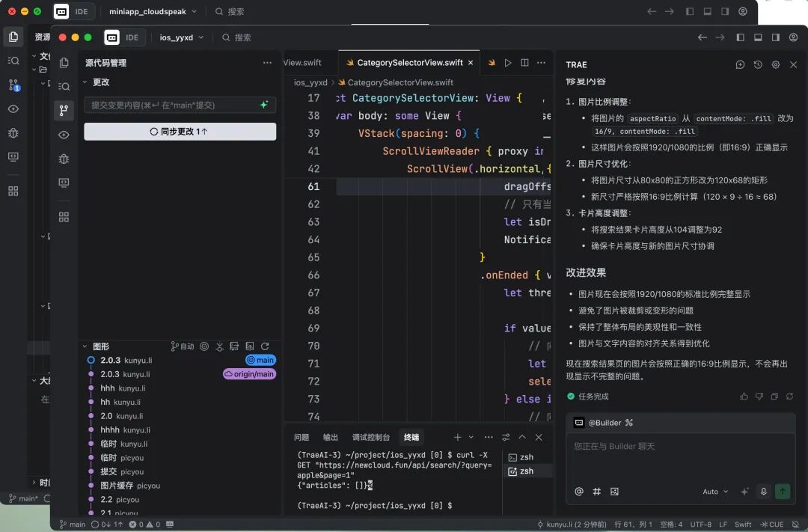The image size is (808, 532).
Task: Open Source Control in the activity bar
Action: click(64, 111)
